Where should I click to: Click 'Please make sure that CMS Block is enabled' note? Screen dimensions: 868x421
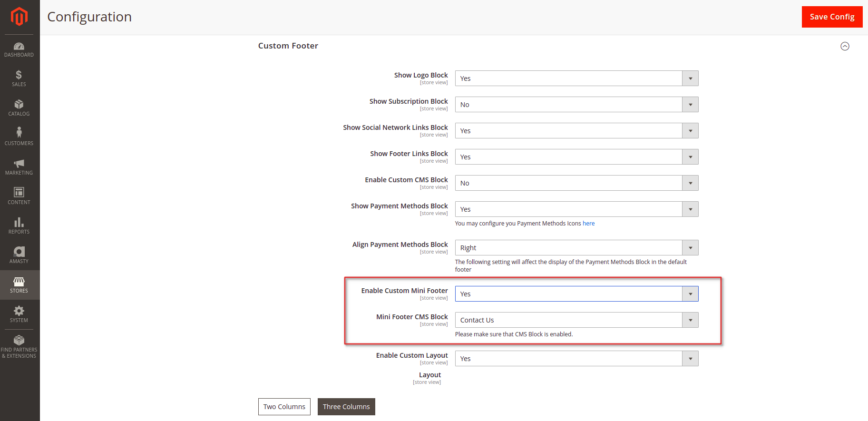(x=514, y=334)
